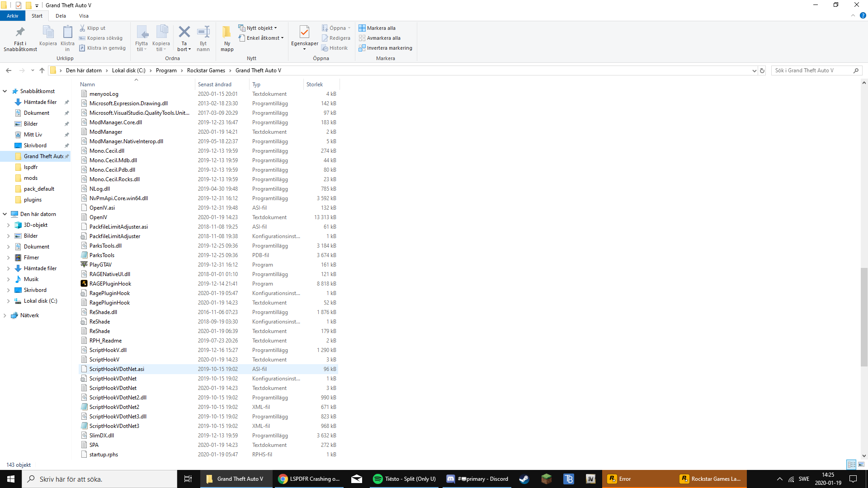Collapse the Snabbåtkomst tree section
868x488 pixels.
[5, 91]
